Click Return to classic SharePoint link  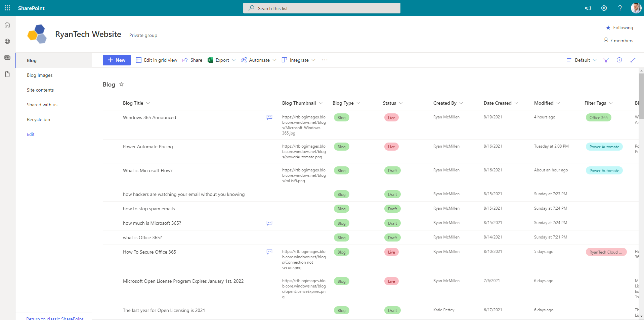[55, 318]
